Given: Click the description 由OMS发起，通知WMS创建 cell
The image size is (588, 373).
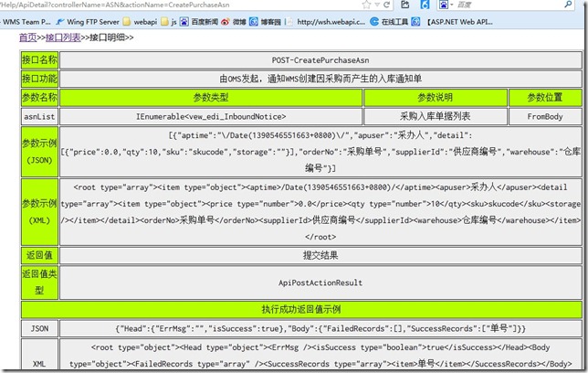Looking at the screenshot, I should coord(320,79).
